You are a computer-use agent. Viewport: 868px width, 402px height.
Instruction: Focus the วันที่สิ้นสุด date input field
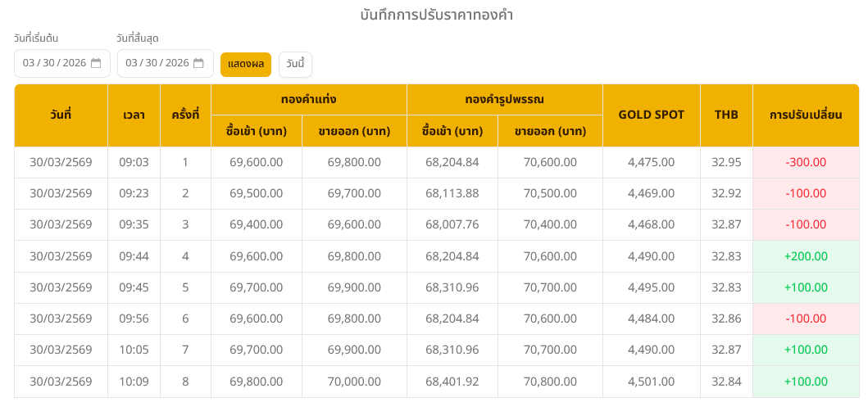coord(157,63)
